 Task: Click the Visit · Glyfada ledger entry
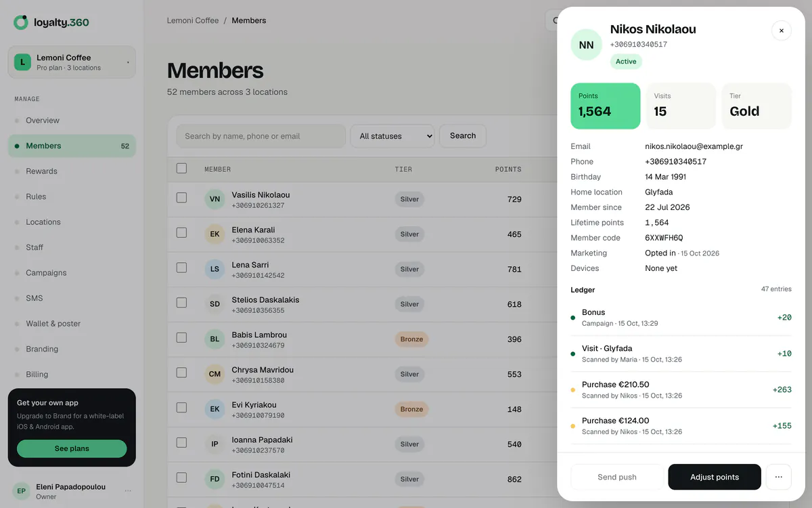pyautogui.click(x=681, y=354)
